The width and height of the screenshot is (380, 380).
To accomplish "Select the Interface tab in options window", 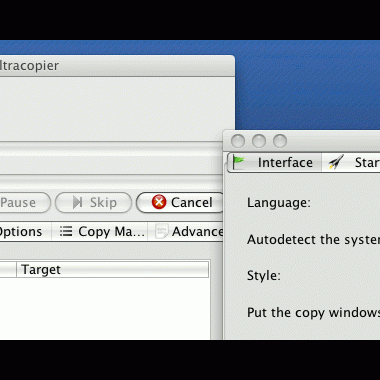I will click(x=274, y=162).
